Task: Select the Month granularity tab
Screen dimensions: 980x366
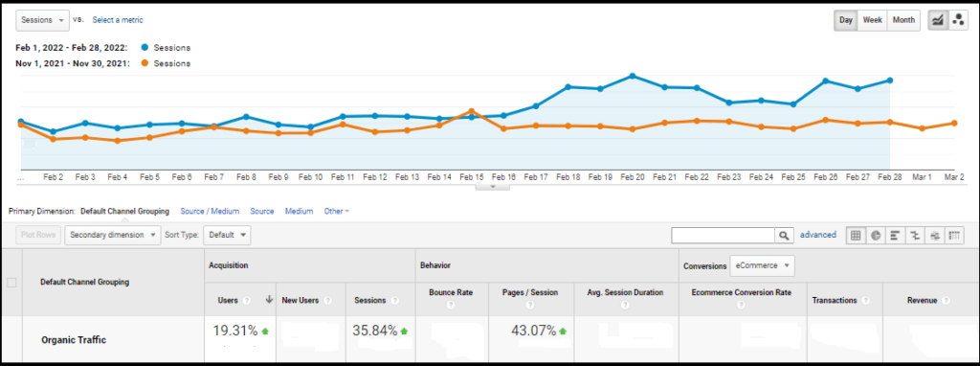Action: 903,20
